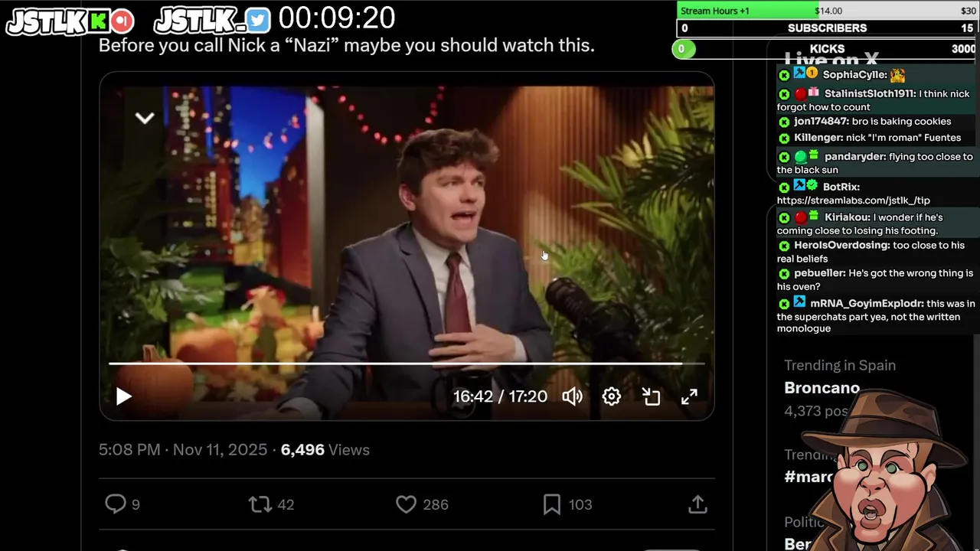Play the paused video
The image size is (980, 551).
point(123,396)
